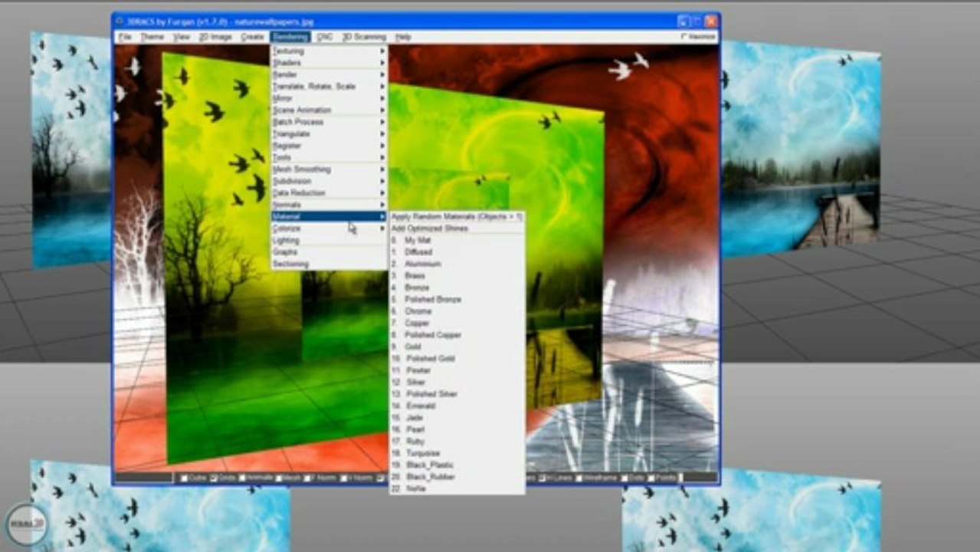Open the 2D Image menu

point(215,37)
